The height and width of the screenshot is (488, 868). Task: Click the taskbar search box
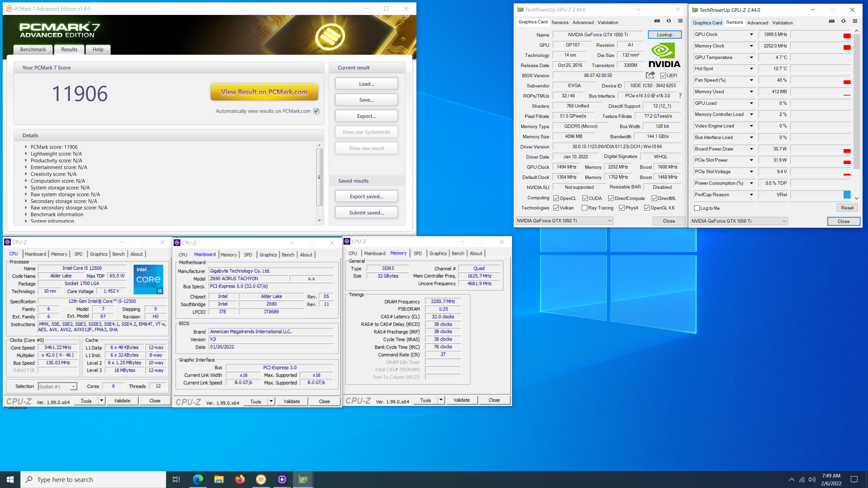(93, 480)
